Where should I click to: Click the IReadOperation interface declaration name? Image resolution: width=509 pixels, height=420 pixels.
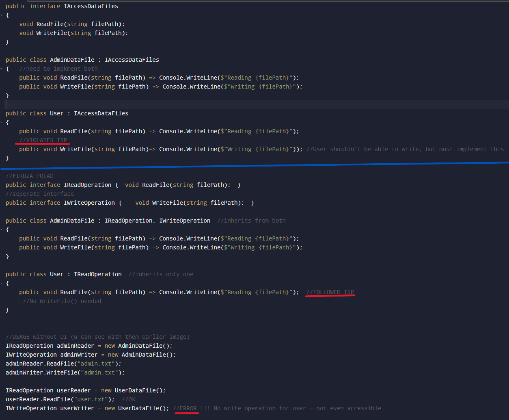[87, 185]
